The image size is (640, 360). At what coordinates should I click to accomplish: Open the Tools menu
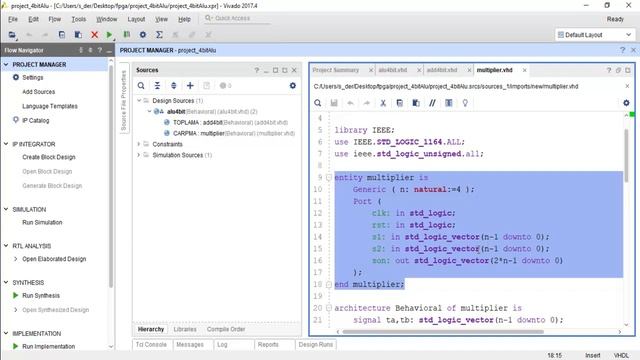(x=78, y=19)
